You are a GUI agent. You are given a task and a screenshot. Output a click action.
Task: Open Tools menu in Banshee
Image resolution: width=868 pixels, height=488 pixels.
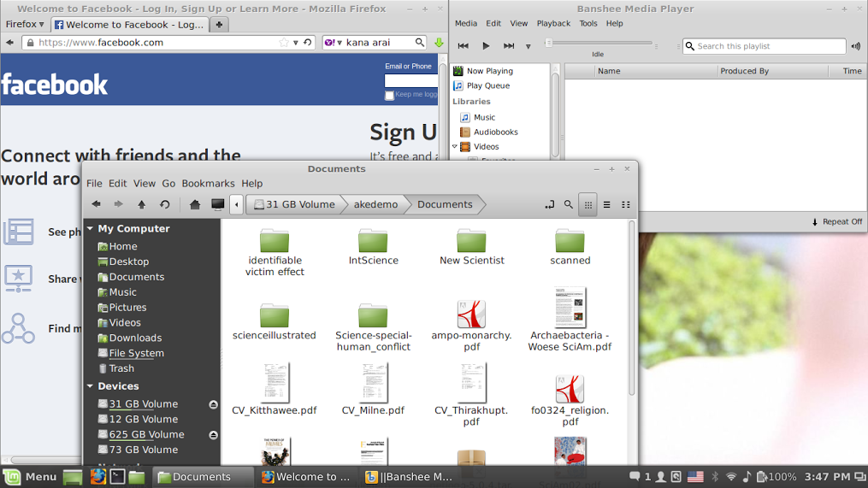click(588, 23)
